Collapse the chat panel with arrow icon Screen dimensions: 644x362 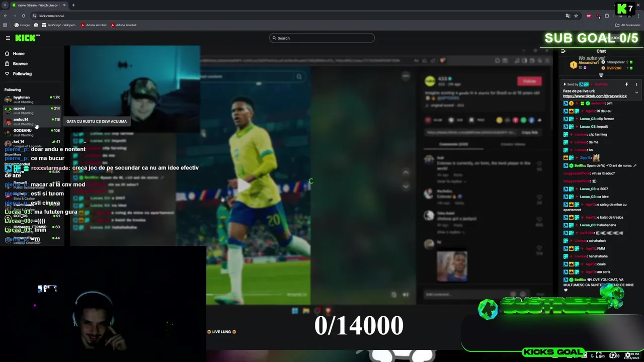[563, 51]
